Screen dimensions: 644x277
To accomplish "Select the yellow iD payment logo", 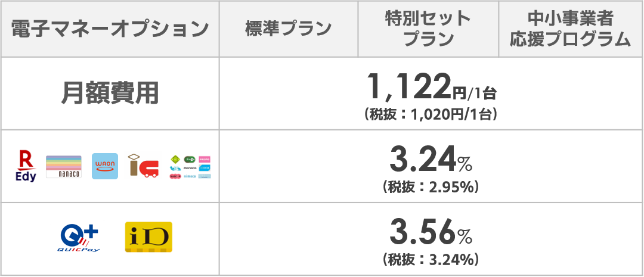I will (148, 237).
